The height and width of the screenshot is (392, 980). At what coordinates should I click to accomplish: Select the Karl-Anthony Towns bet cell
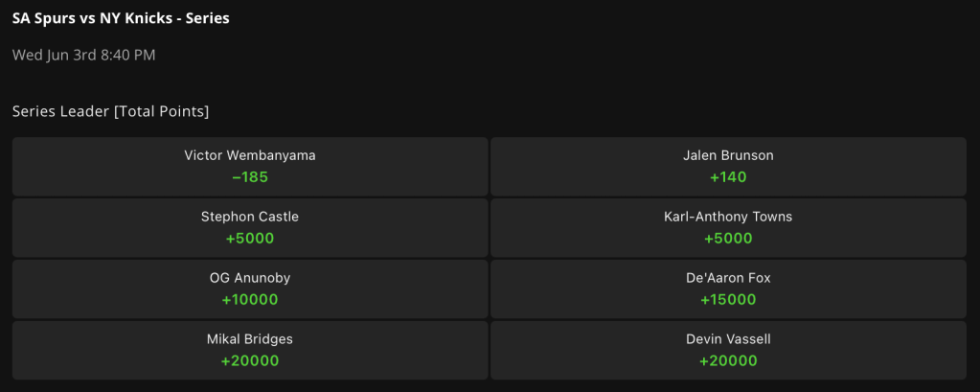pos(728,227)
